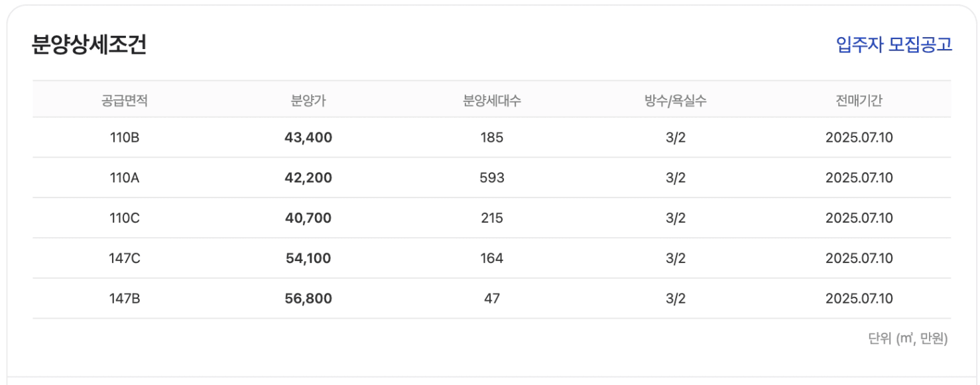Click the 593 households cell

492,178
